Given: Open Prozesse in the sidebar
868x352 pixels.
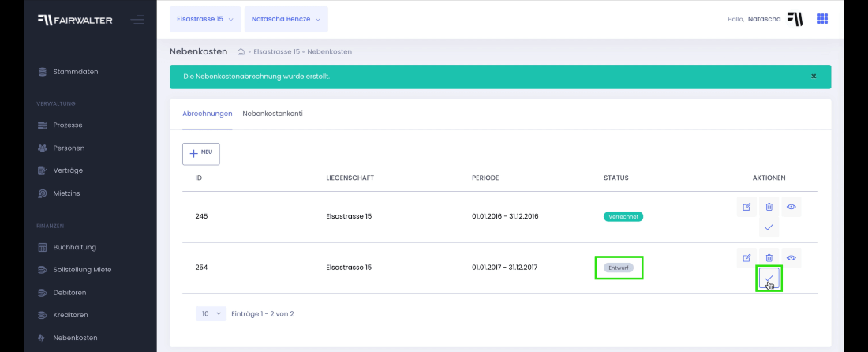Looking at the screenshot, I should (68, 125).
